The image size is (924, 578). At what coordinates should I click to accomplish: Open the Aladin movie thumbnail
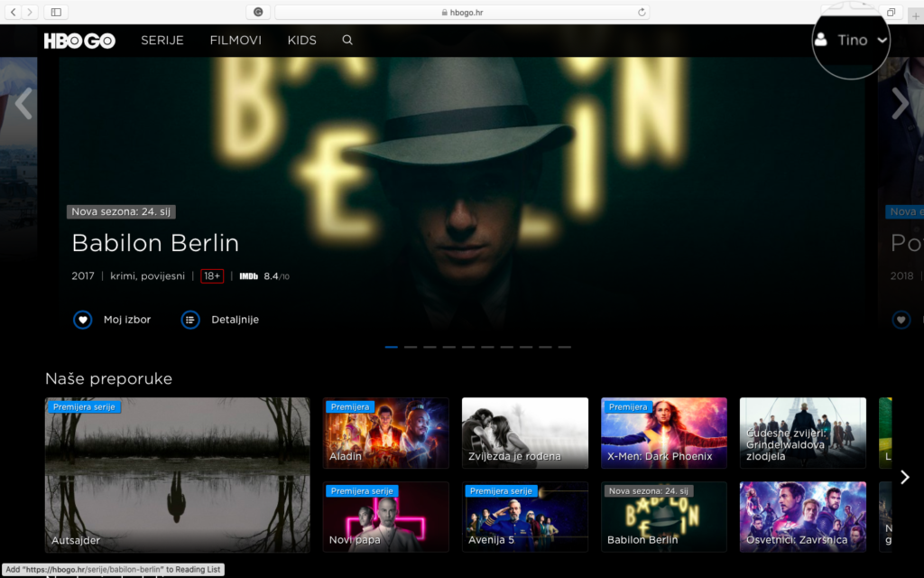[386, 433]
